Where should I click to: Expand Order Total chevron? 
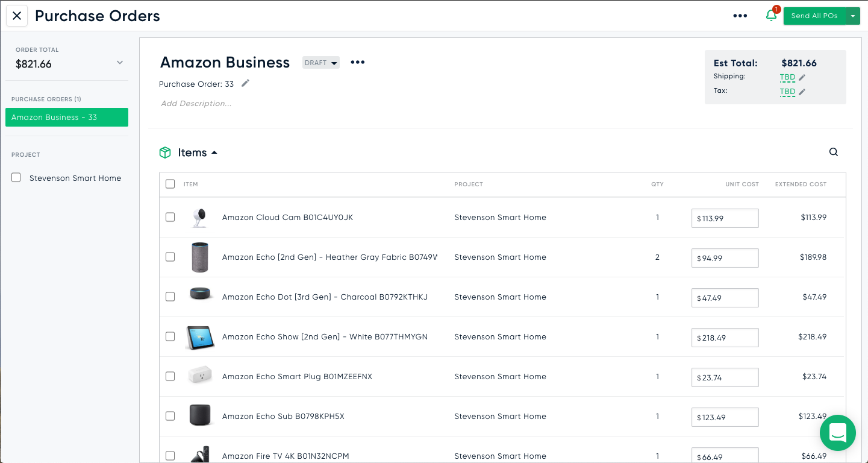120,63
